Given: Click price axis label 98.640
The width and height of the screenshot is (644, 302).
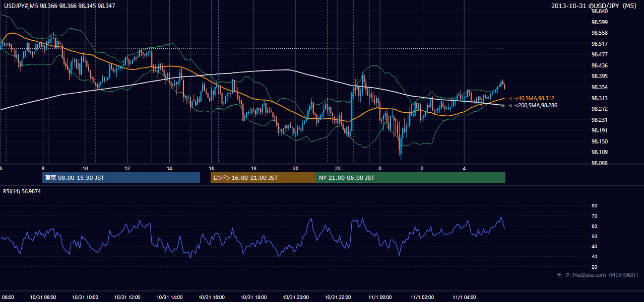Looking at the screenshot, I should [599, 11].
